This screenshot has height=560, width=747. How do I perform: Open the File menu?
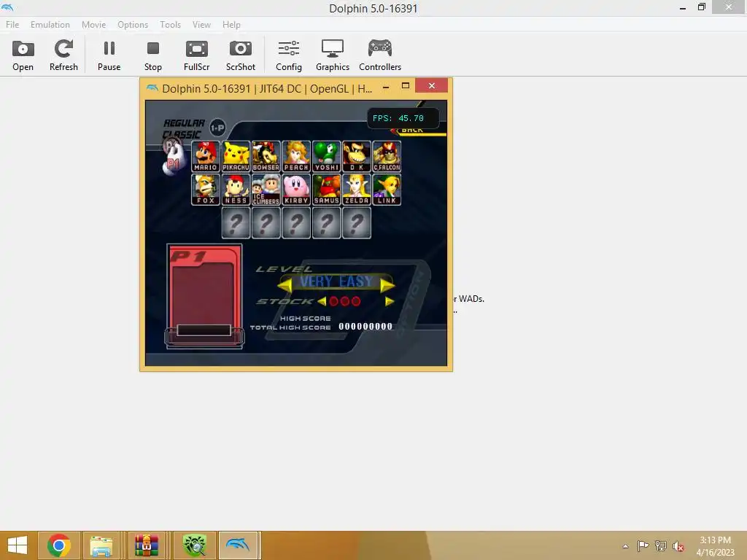pyautogui.click(x=12, y=25)
